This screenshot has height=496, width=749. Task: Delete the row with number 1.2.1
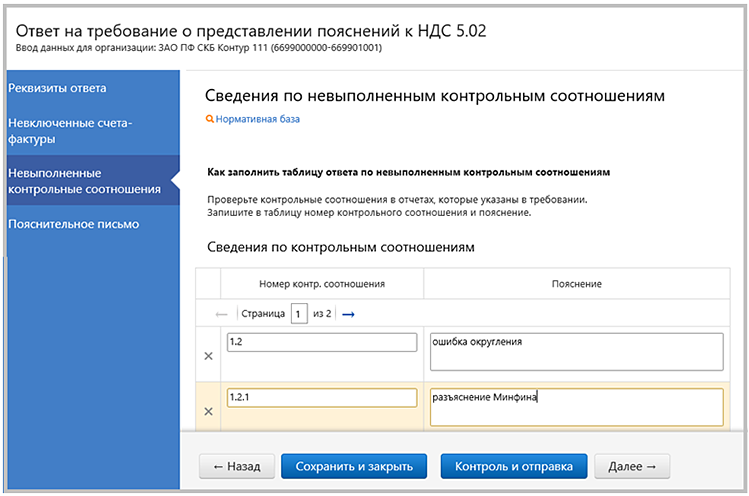point(208,411)
